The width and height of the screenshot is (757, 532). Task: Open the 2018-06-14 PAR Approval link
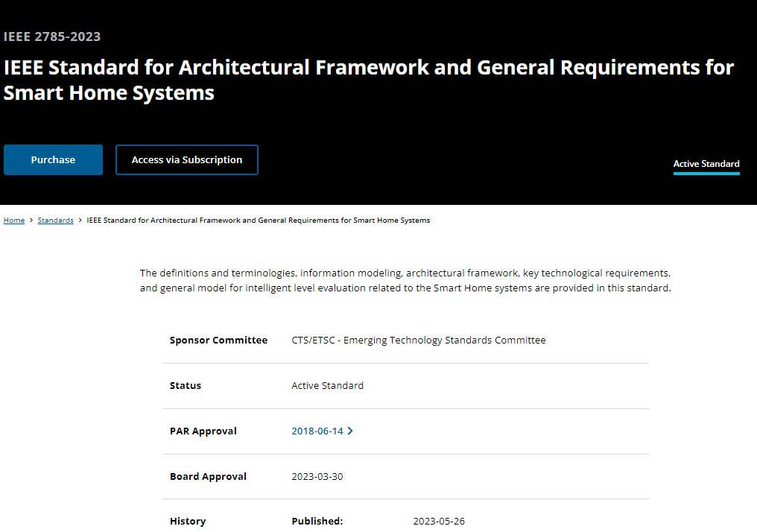tap(317, 431)
